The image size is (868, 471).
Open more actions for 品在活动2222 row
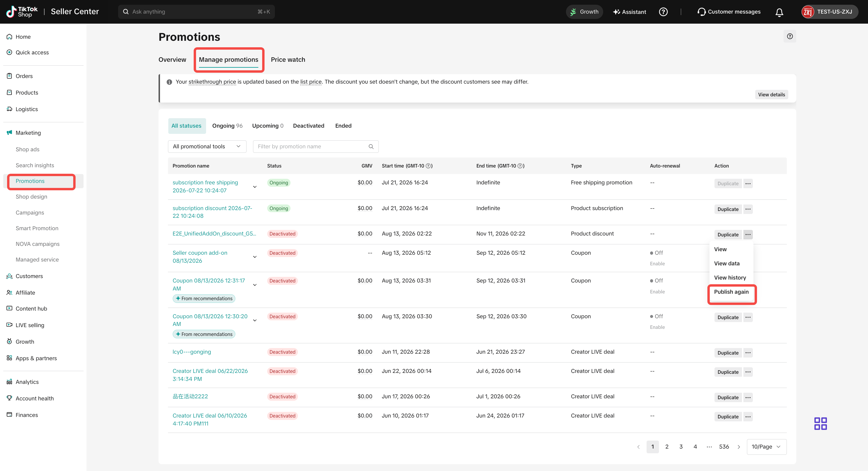748,397
